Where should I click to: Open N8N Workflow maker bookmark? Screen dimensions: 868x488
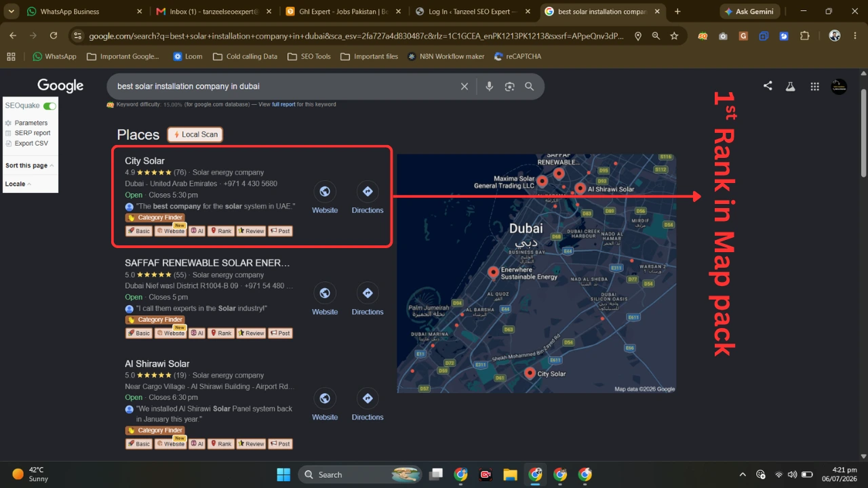(446, 56)
